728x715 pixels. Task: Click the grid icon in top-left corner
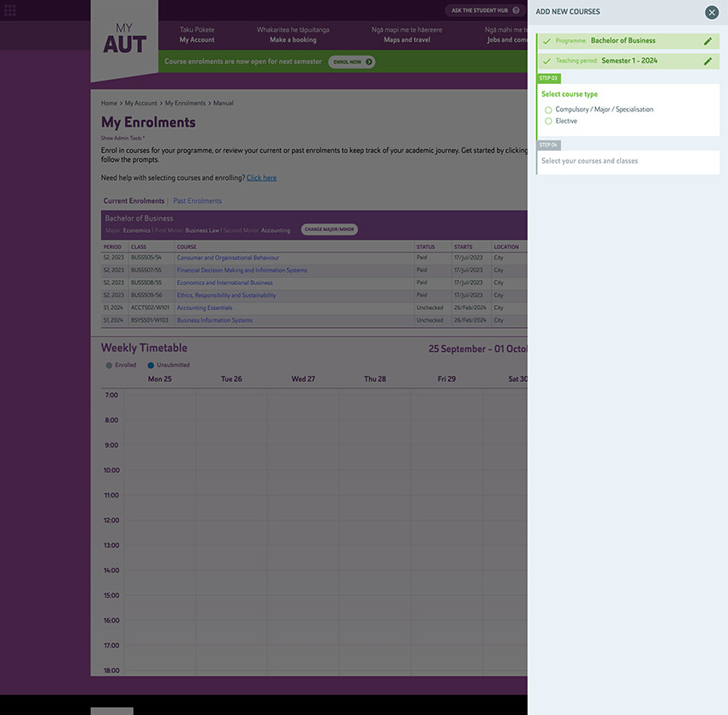(x=10, y=9)
